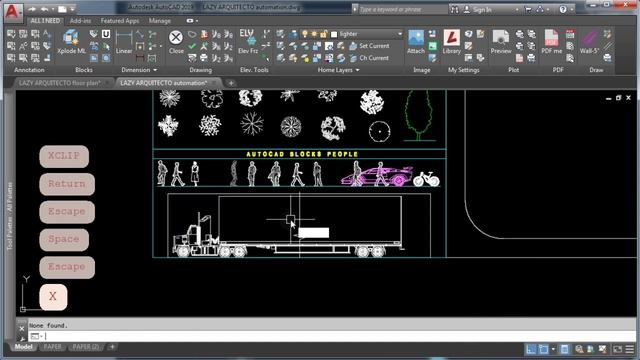Image resolution: width=640 pixels, height=360 pixels.
Task: Toggle the layer freeze sun icon
Action: click(314, 34)
